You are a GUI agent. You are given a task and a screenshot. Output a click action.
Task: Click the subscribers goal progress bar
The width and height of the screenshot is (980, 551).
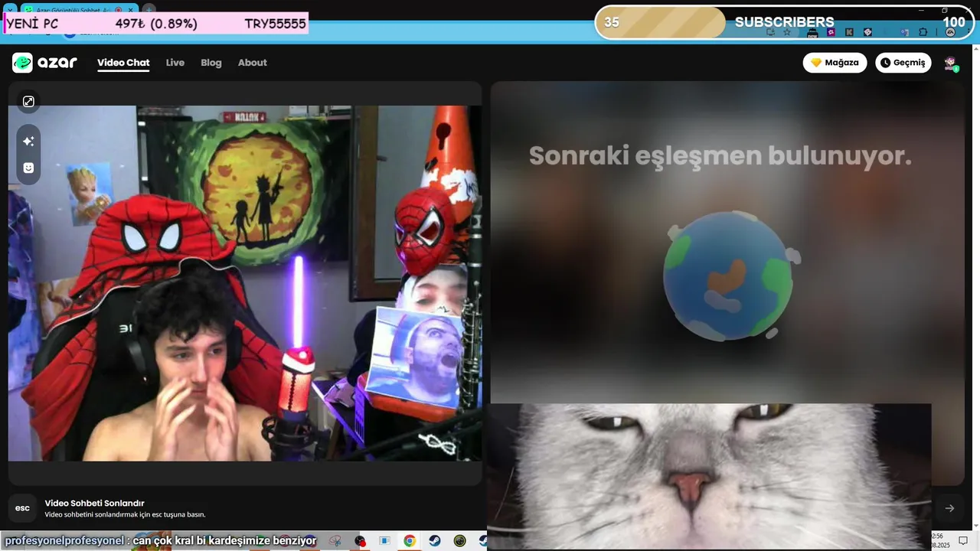coord(784,22)
